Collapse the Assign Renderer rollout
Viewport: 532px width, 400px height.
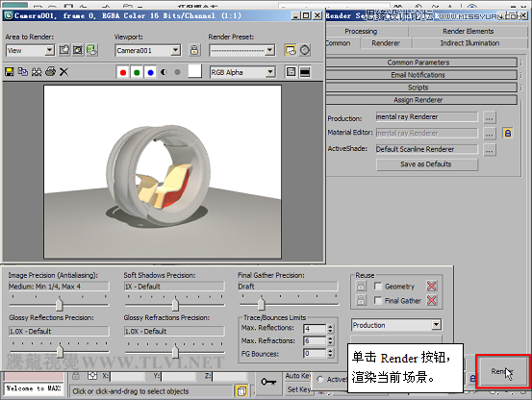[420, 100]
